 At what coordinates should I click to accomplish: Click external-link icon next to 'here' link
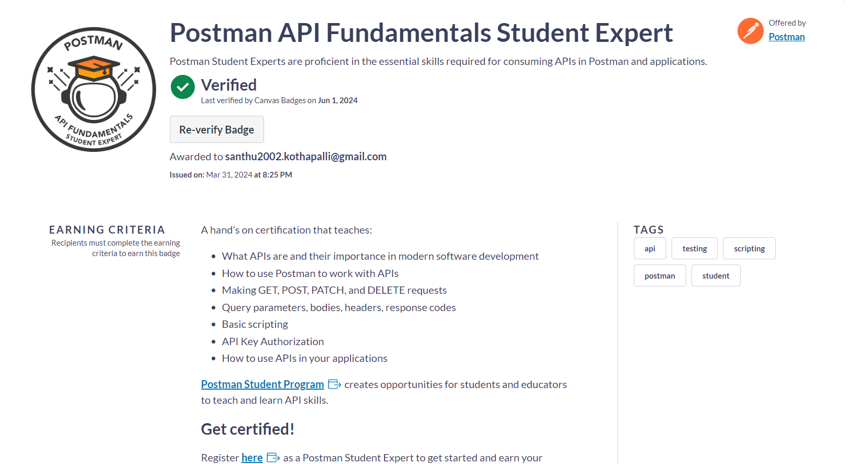point(273,458)
